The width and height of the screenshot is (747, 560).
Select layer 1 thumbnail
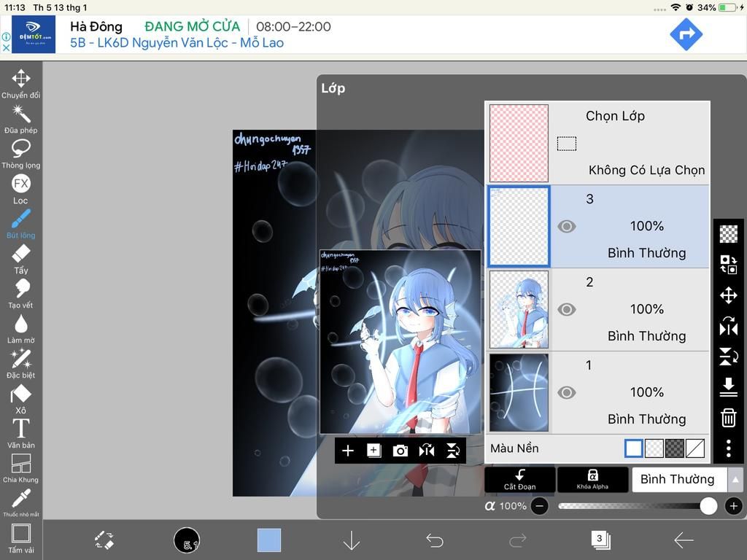pos(519,392)
